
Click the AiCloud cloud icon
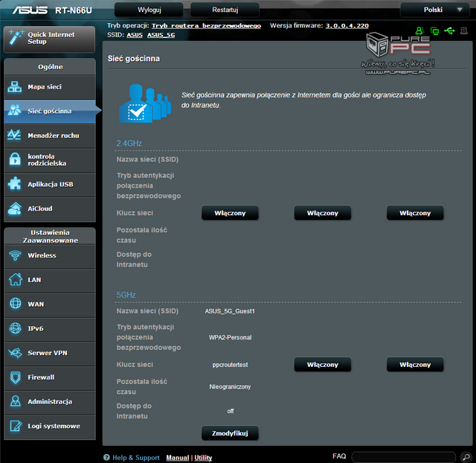[15, 208]
